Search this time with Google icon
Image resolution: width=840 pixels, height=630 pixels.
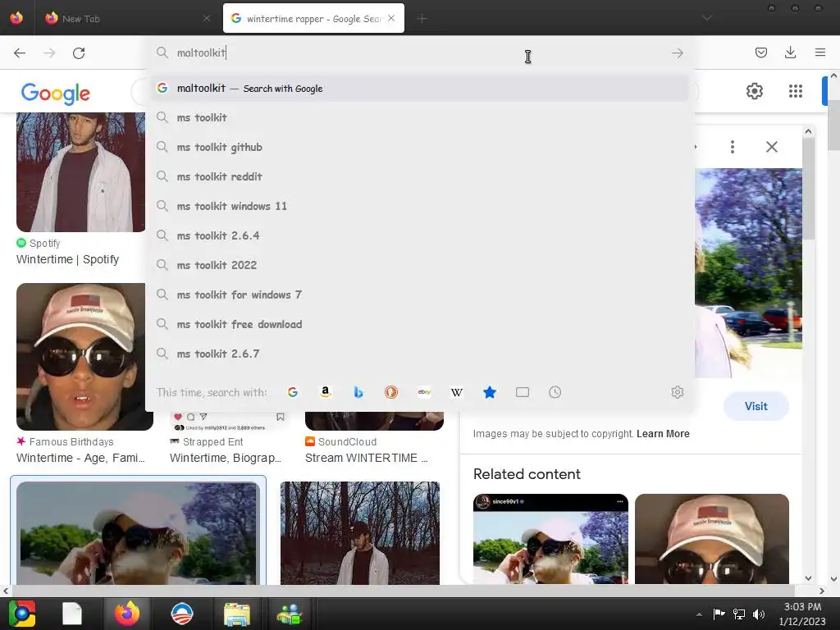point(293,392)
